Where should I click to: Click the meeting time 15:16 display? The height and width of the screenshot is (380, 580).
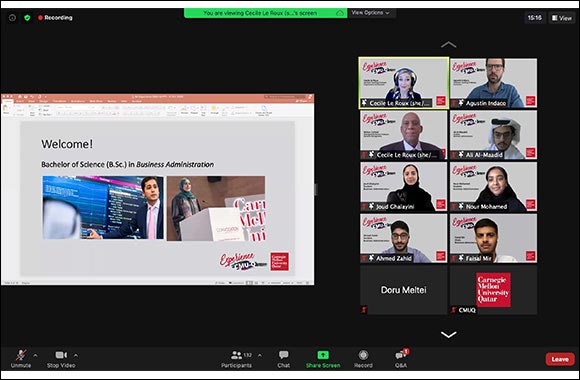pos(535,18)
